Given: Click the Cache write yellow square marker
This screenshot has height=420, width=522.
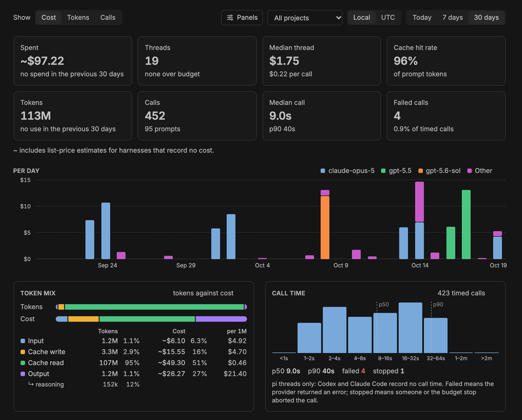Looking at the screenshot, I should (x=23, y=352).
